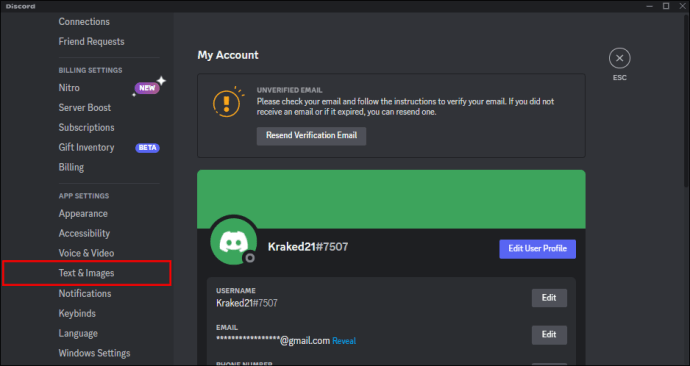
Task: Open Windows Settings page
Action: tap(94, 353)
